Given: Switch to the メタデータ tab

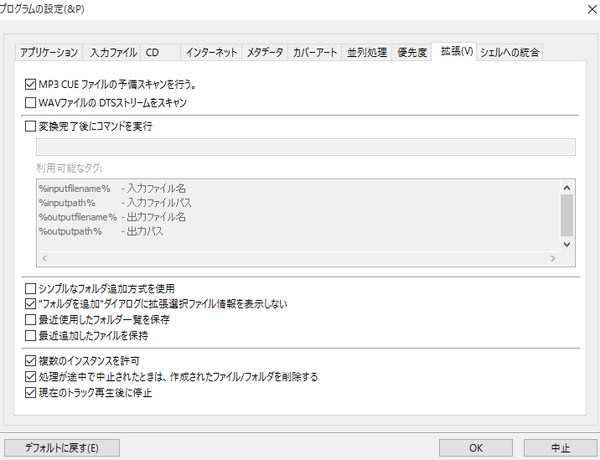Looking at the screenshot, I should 265,52.
